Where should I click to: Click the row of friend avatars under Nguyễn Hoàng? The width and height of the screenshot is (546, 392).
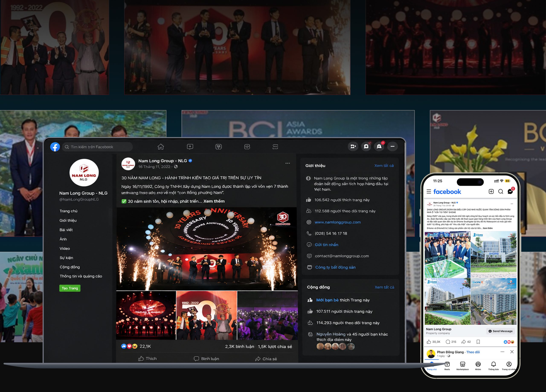(335, 347)
